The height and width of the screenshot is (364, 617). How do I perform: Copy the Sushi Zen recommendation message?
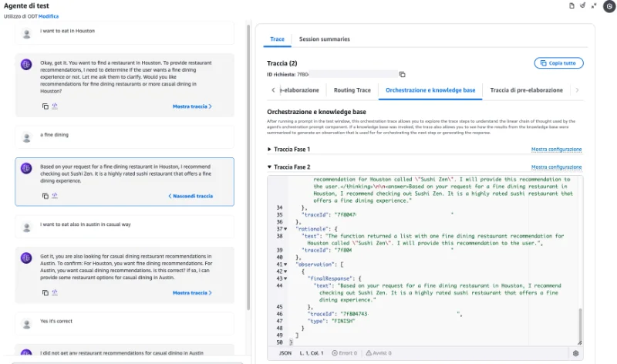46,196
